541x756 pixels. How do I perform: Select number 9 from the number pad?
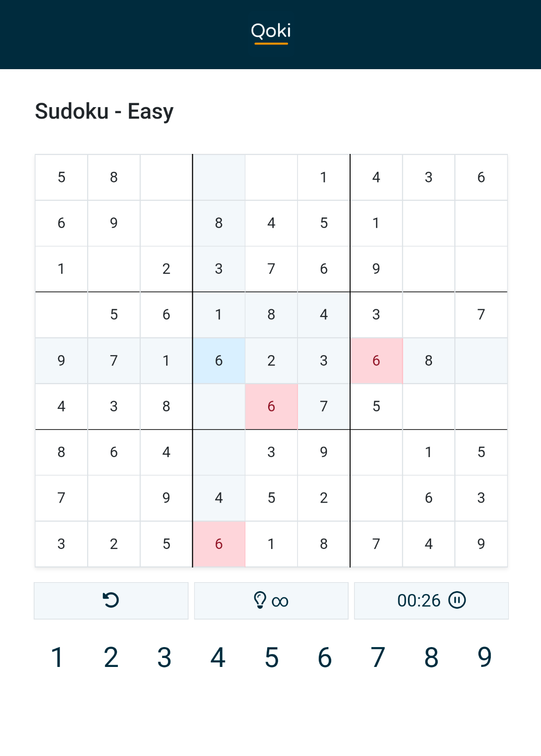pos(484,657)
